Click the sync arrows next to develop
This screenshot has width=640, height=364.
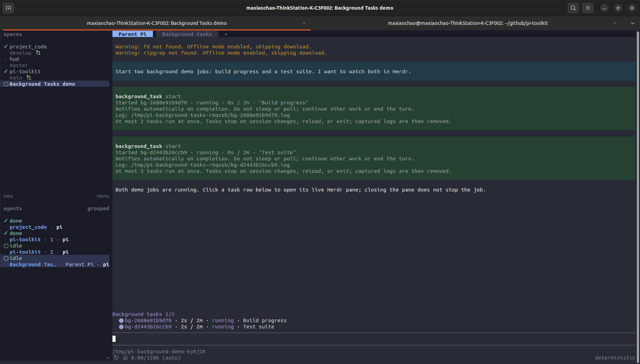pyautogui.click(x=38, y=53)
